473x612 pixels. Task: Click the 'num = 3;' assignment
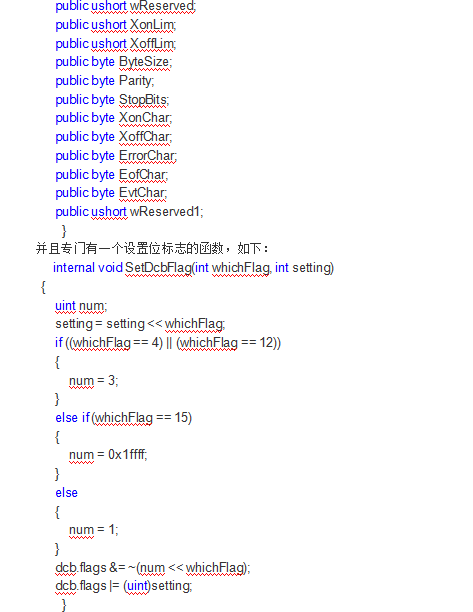(94, 380)
